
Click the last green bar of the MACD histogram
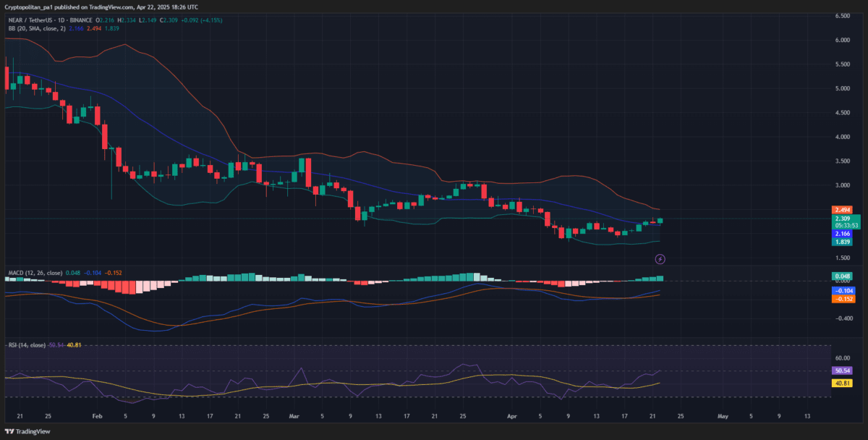(660, 278)
